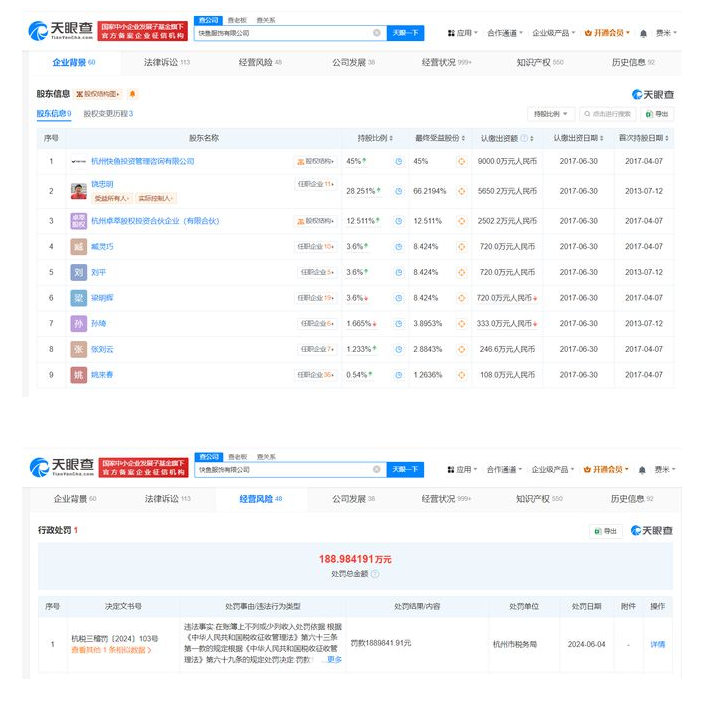The image size is (705, 706).
Task: Click the 天眼一下 search button at top
Action: (x=405, y=33)
